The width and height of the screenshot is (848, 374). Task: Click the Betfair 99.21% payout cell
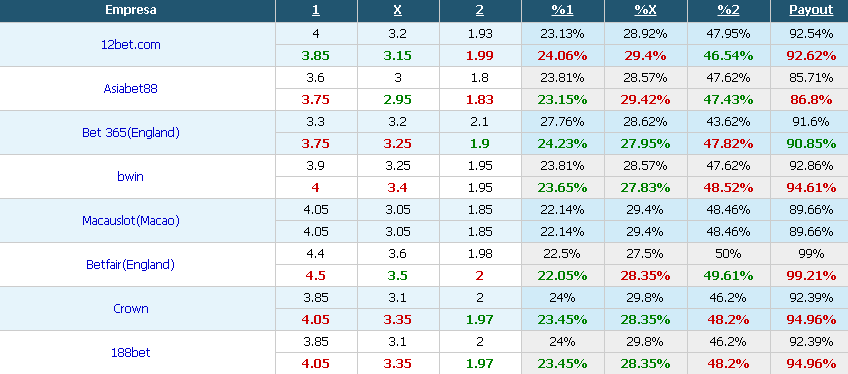point(811,276)
